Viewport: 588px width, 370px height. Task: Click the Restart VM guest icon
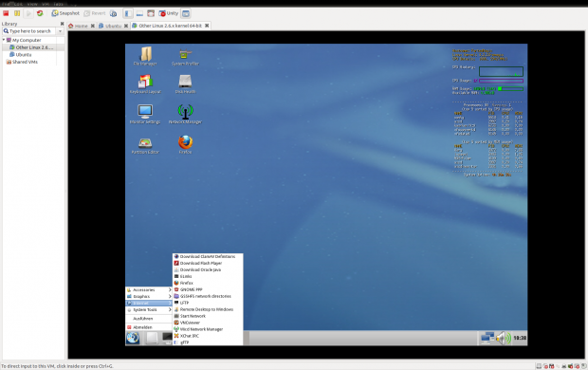(40, 13)
